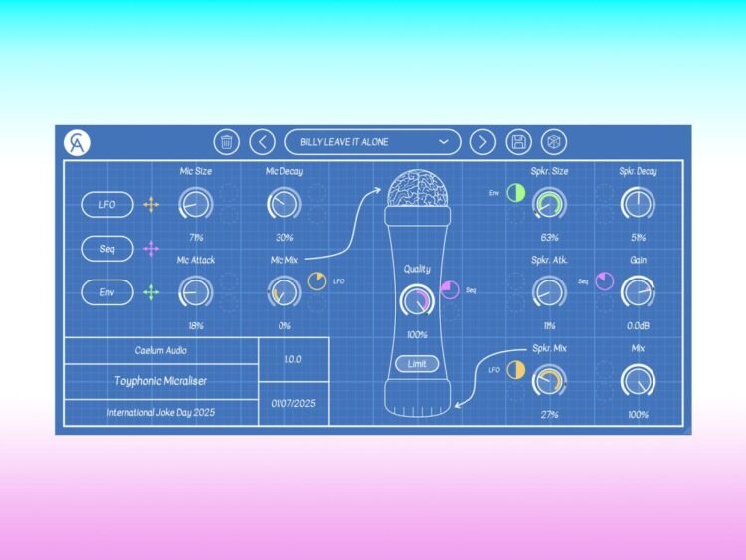Open the Seq modulator panel
746x560 pixels.
(x=106, y=248)
